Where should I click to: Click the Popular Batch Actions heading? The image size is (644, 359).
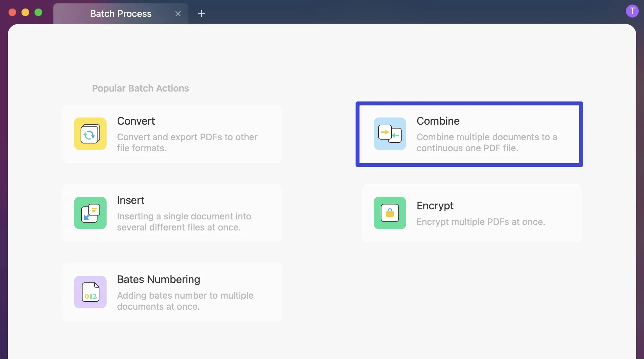[140, 88]
